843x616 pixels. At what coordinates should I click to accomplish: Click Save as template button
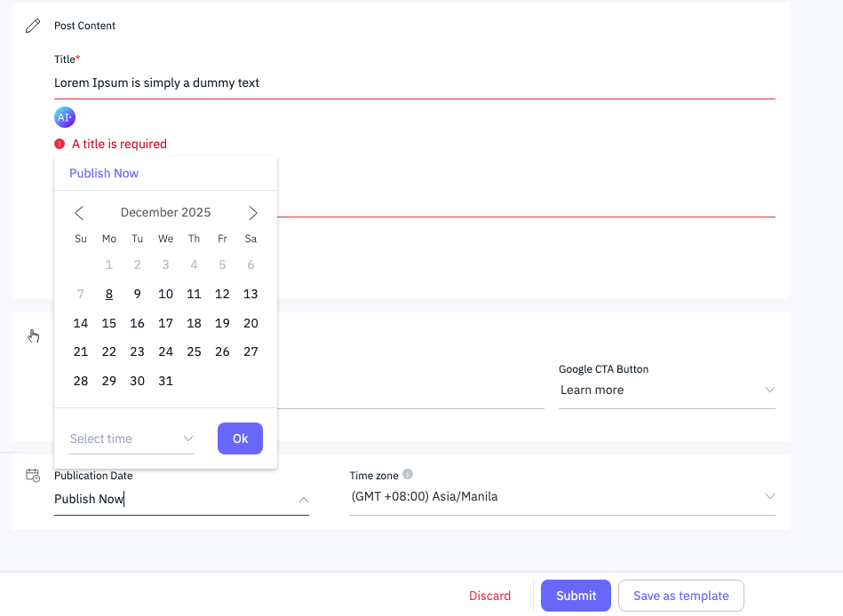[680, 596]
